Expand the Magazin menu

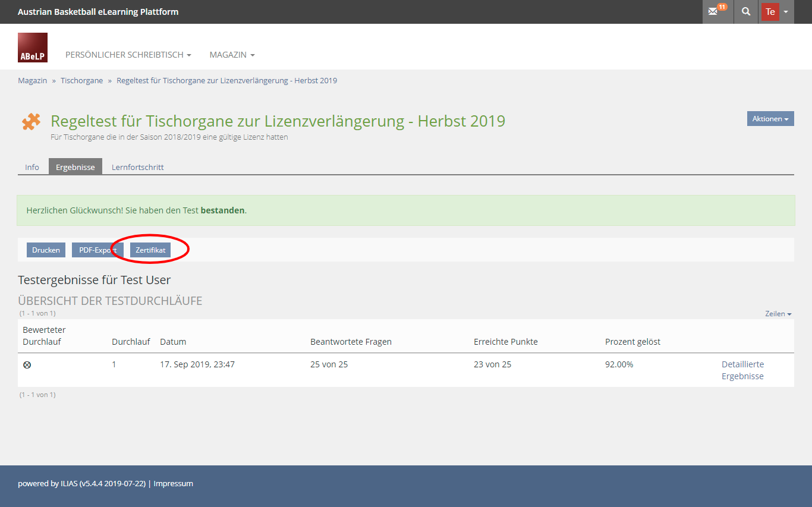(232, 55)
